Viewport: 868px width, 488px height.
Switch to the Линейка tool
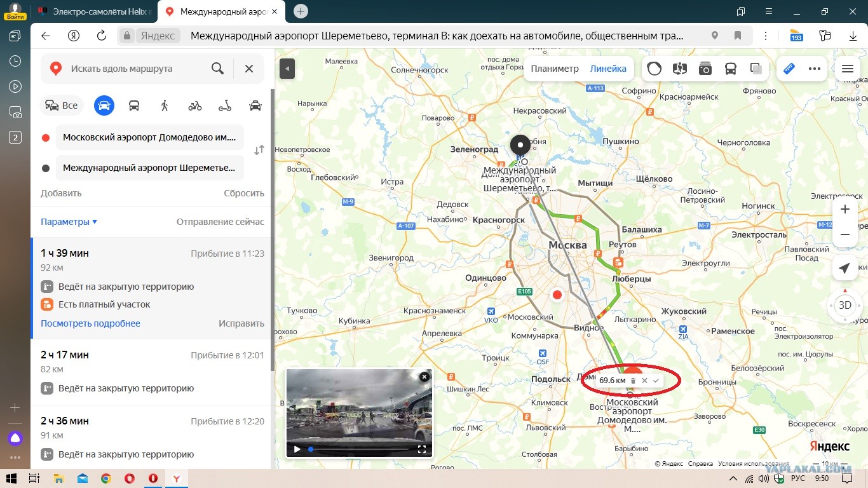coord(608,69)
